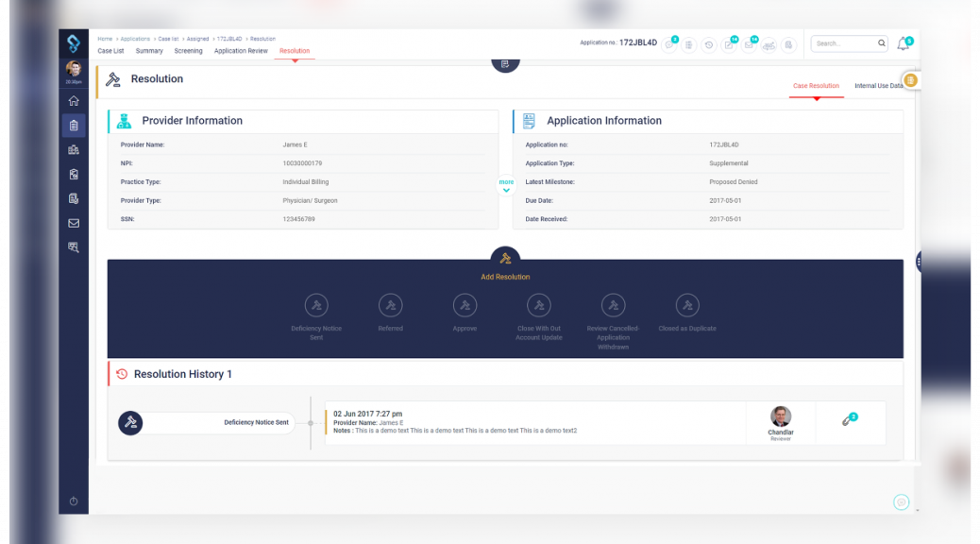Click the Assigned breadcrumb link
This screenshot has height=544, width=980.
(197, 39)
